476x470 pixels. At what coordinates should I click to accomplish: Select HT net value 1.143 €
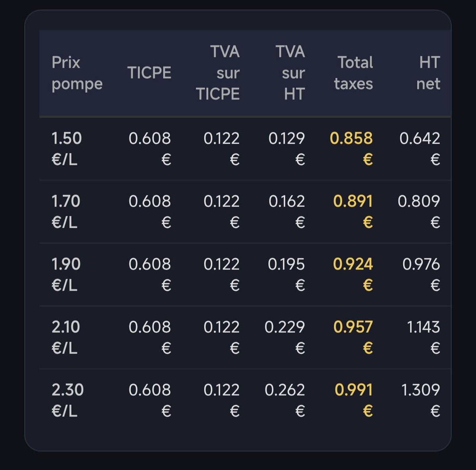[x=424, y=337]
